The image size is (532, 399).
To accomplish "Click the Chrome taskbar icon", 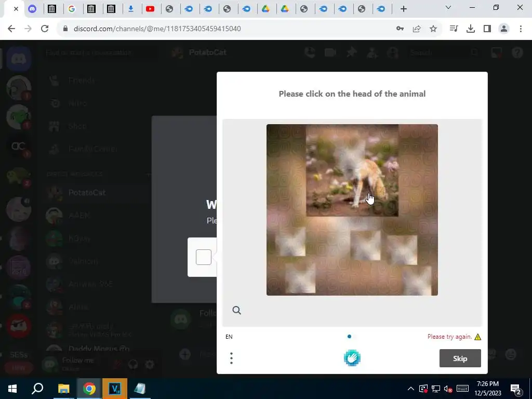I will (x=89, y=389).
